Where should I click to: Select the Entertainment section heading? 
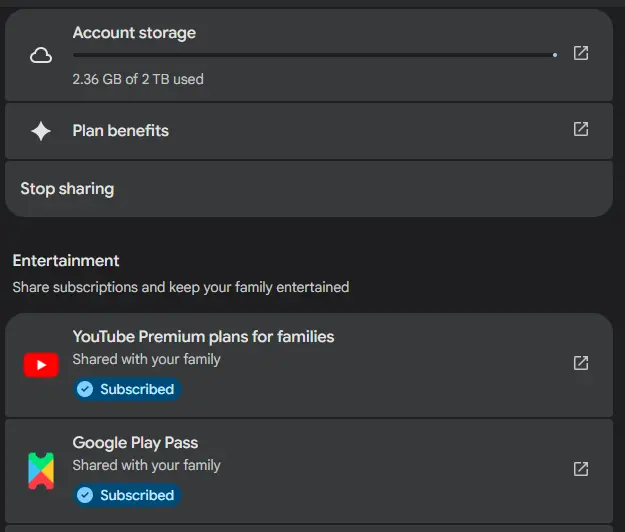[x=66, y=261]
